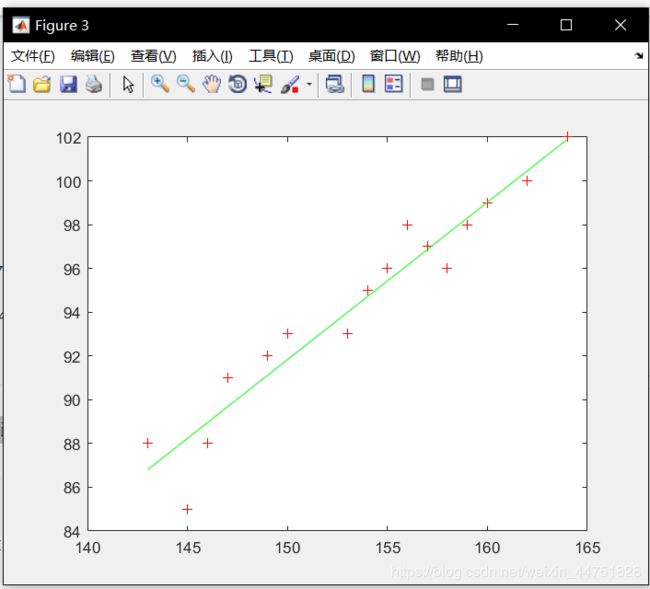This screenshot has width=650, height=589.
Task: Open the 窗口(W) menu
Action: pos(395,56)
